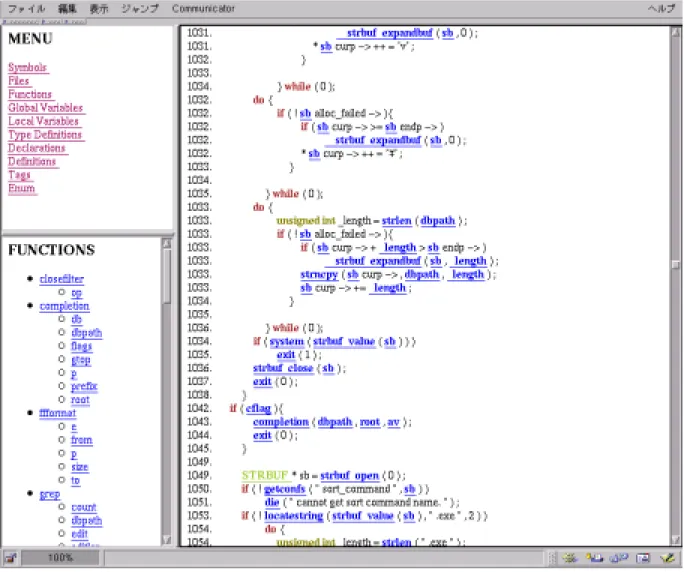Follow the Tags link in MENU
Screen dimensions: 684x572
pos(20,175)
